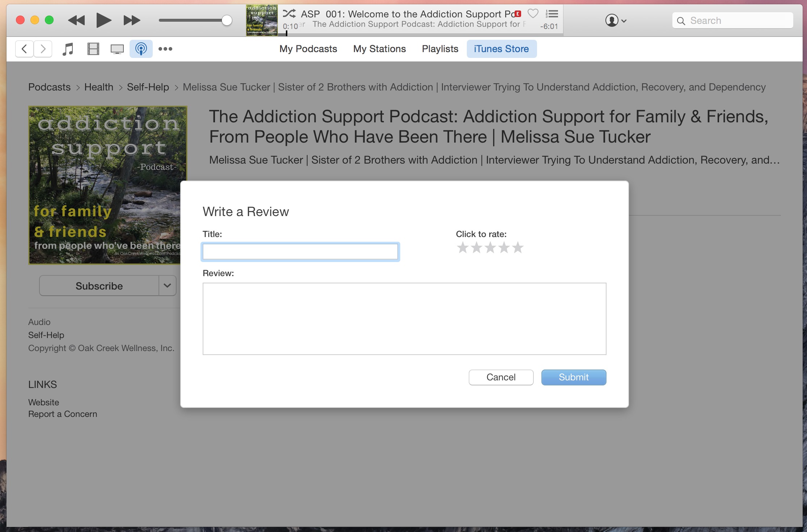The image size is (807, 532).
Task: Open the account user menu
Action: (x=616, y=20)
